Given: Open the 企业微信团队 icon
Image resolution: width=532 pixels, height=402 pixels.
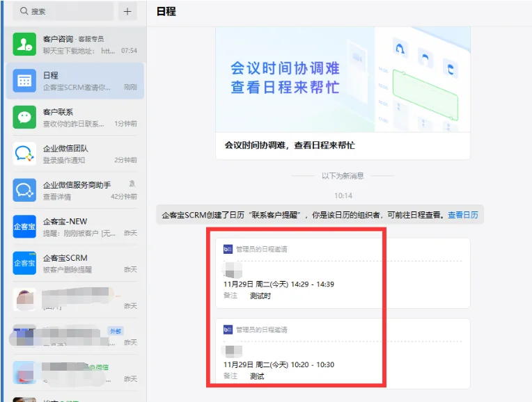Looking at the screenshot, I should pyautogui.click(x=24, y=154).
